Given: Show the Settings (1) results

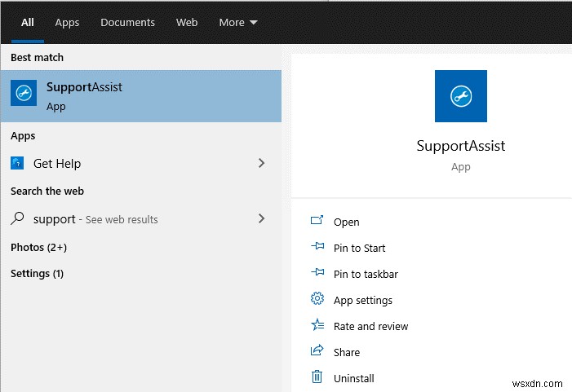Looking at the screenshot, I should [37, 273].
